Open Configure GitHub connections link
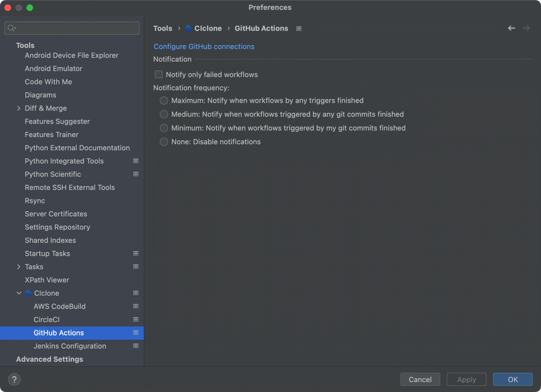 [204, 46]
